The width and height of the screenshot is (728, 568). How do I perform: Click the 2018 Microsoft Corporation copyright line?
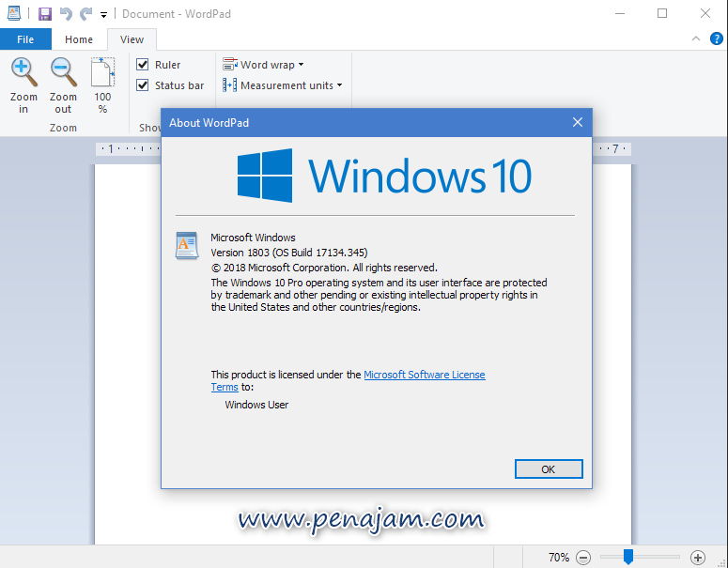324,268
